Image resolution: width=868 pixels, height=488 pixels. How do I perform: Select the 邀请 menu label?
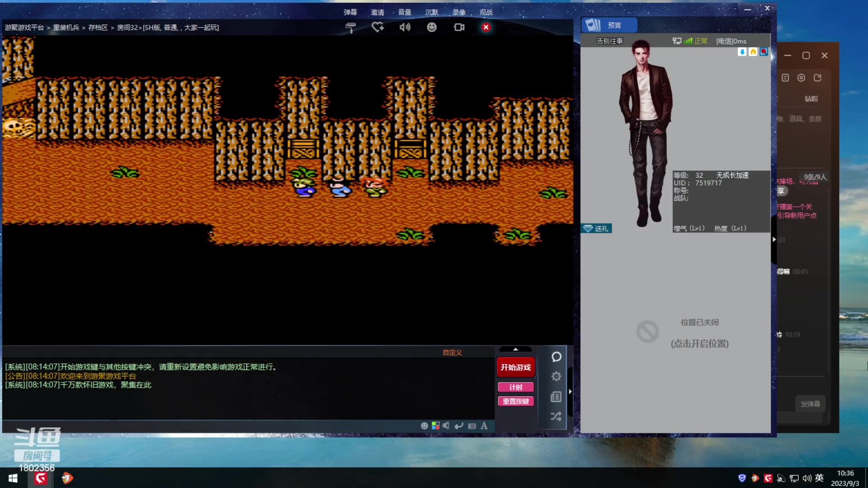377,13
